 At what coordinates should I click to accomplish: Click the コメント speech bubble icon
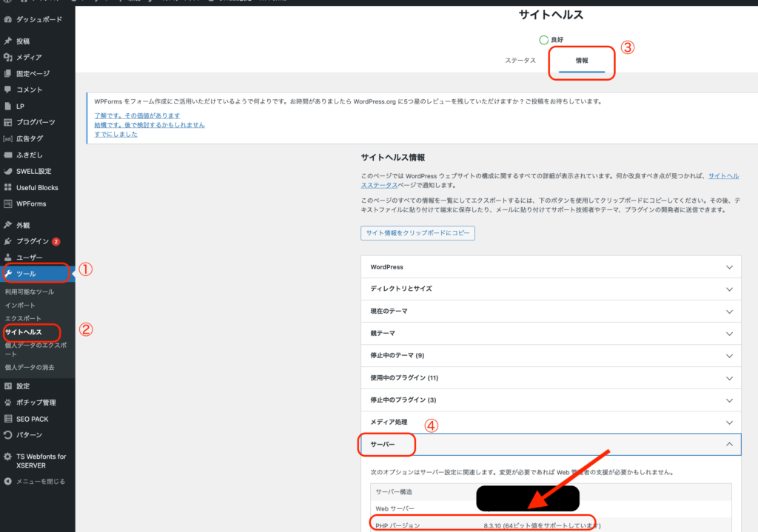coord(10,90)
